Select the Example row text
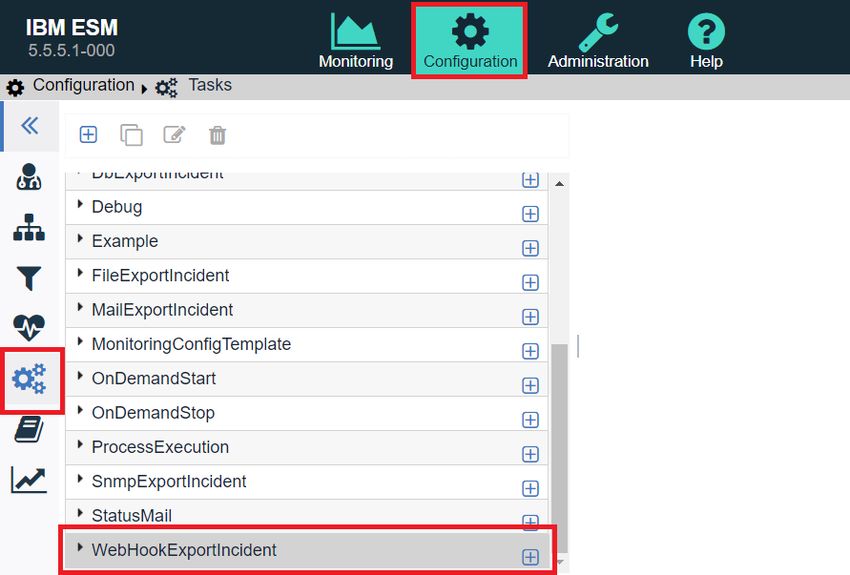 pyautogui.click(x=125, y=241)
